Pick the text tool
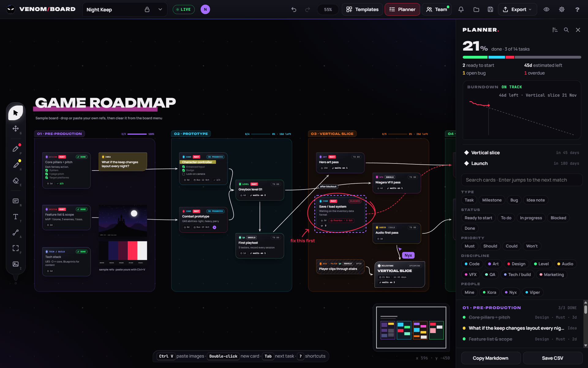The image size is (588, 368). 16,217
